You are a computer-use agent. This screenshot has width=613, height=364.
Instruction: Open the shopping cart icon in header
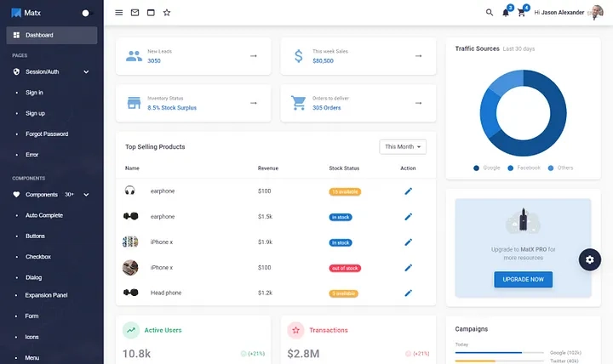521,13
